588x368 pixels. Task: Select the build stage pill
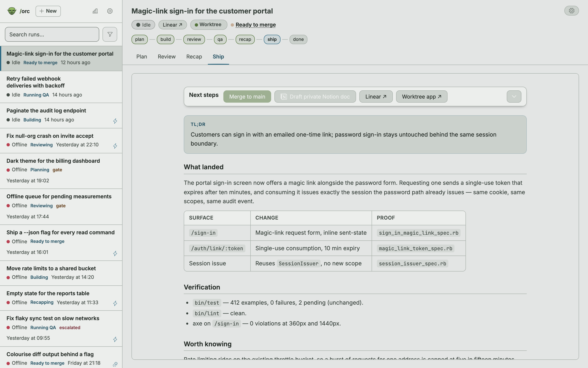tap(165, 39)
